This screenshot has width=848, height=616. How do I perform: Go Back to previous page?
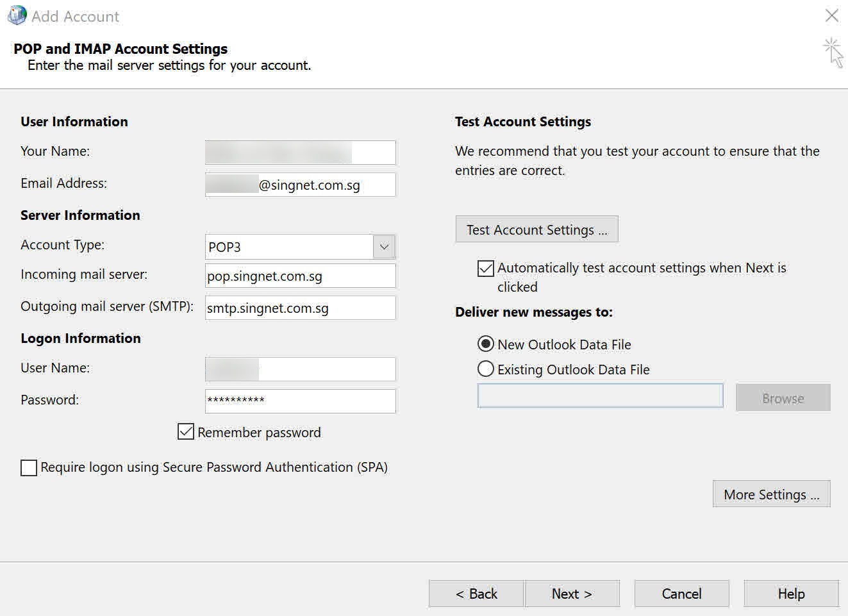[x=476, y=594]
